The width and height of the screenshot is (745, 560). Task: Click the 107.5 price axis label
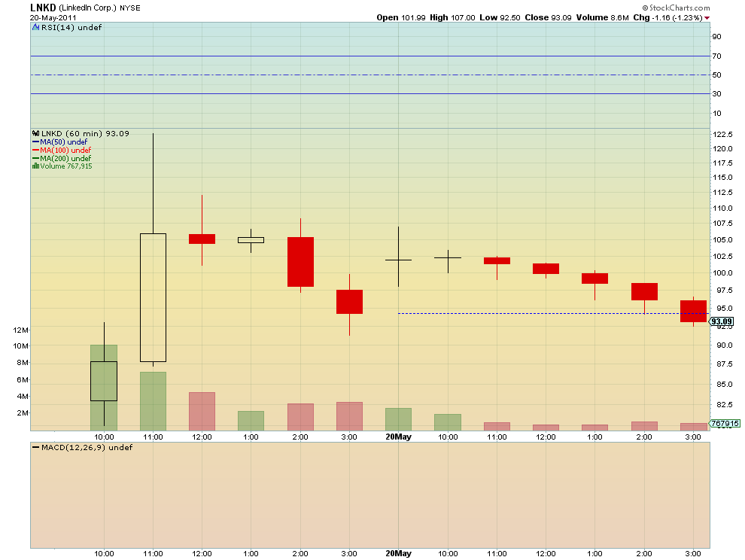pos(722,224)
